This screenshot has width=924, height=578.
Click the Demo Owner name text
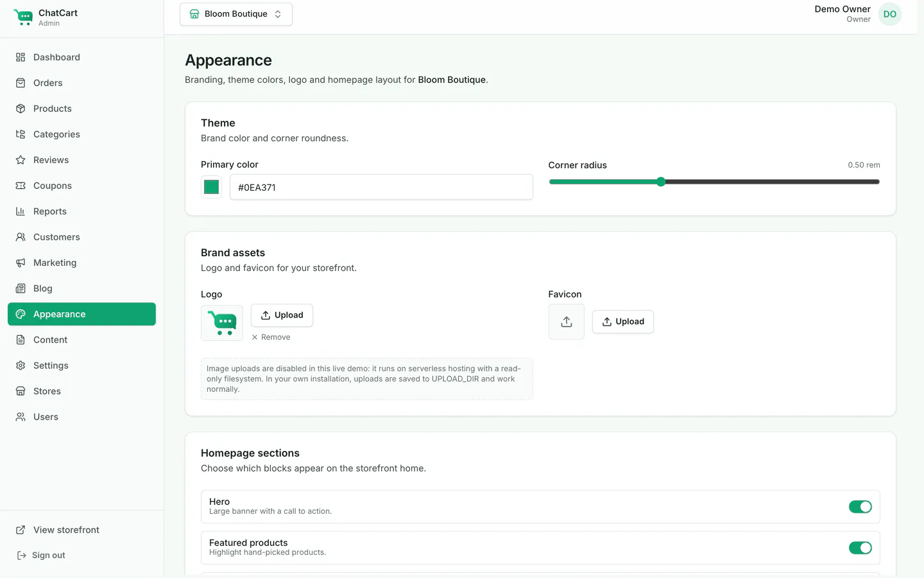coord(843,9)
